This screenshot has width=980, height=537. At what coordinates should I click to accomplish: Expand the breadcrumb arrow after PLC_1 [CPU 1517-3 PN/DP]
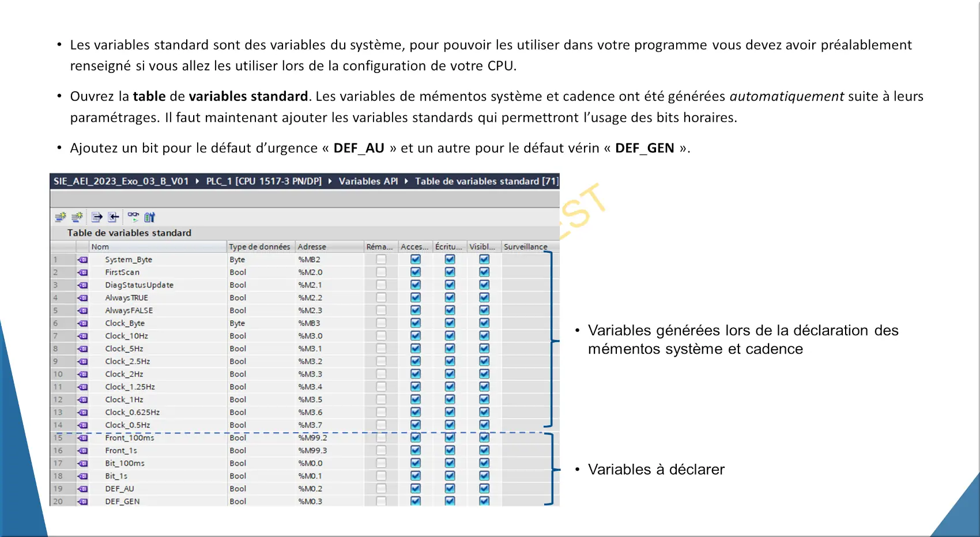pos(330,181)
